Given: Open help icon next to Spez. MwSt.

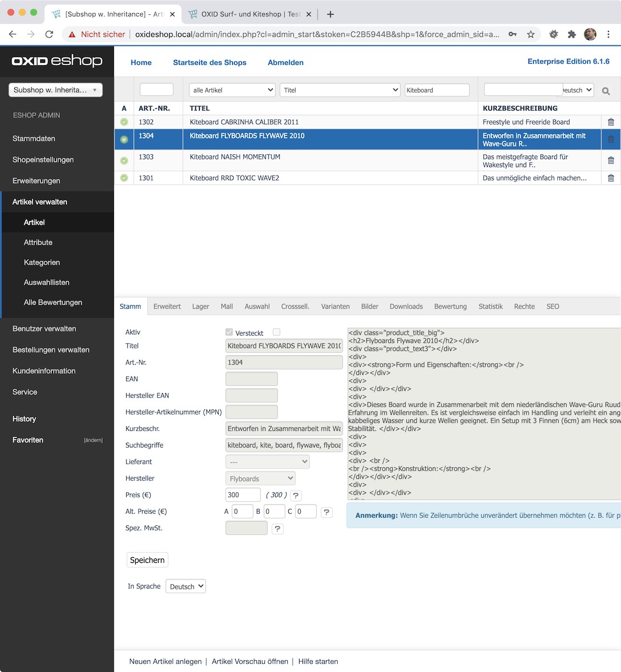Looking at the screenshot, I should tap(278, 529).
